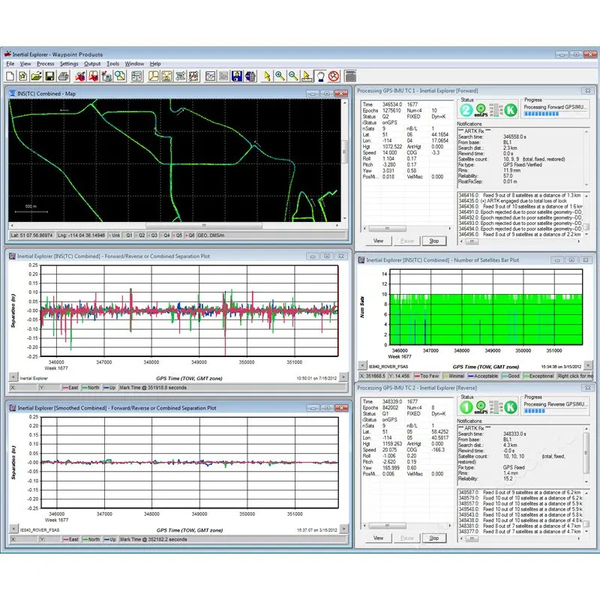Click the New Project toolbar icon

point(9,76)
